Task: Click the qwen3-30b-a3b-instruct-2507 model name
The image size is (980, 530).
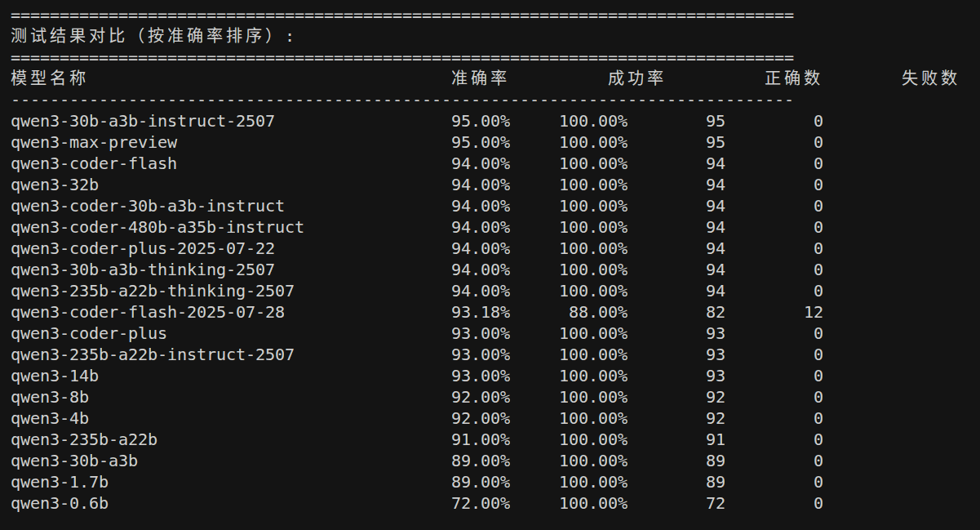Action: 143,121
